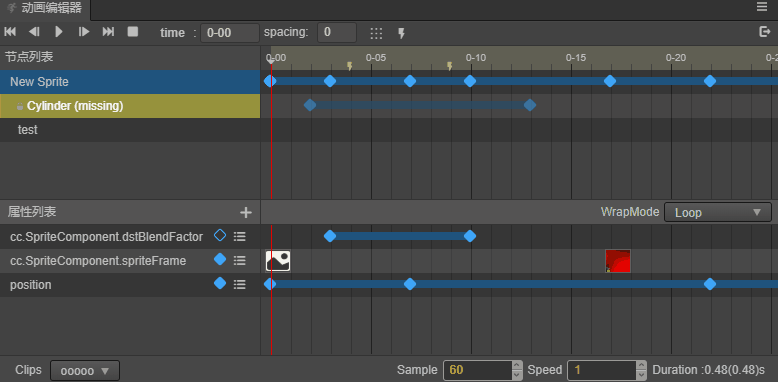Viewport: 778px width, 382px height.
Task: Select first dstBlendFactor keyframe diamond
Action: pos(330,236)
